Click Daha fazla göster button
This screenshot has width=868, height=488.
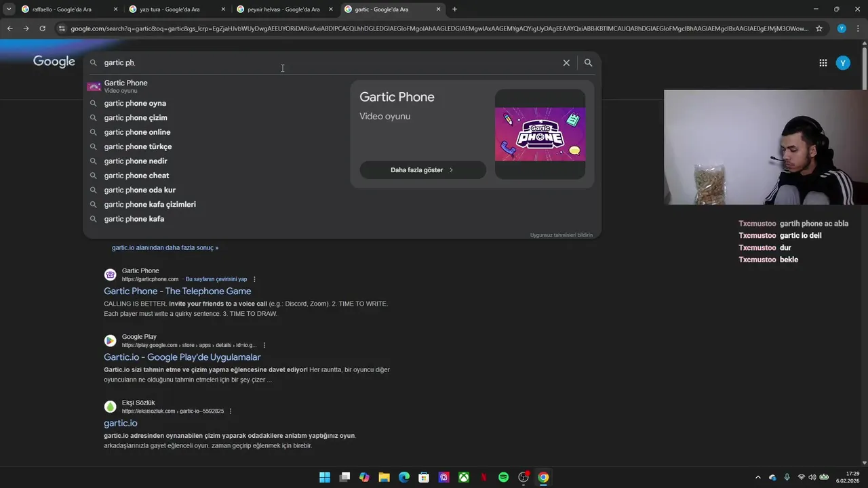[x=422, y=170]
